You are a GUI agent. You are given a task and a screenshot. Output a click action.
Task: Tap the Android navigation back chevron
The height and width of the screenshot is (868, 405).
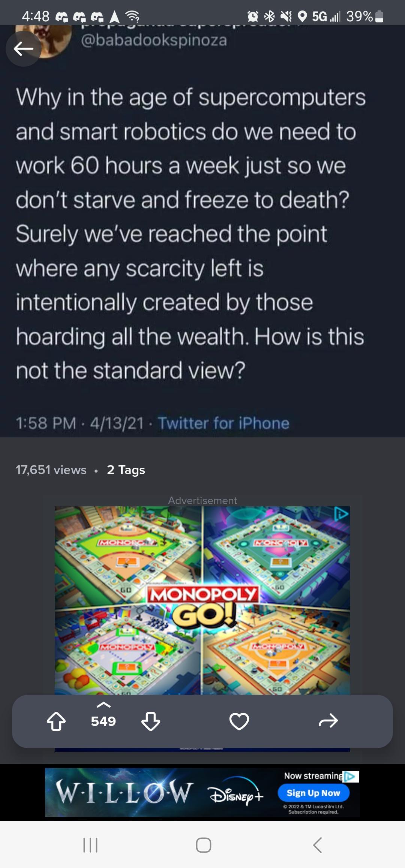317,845
